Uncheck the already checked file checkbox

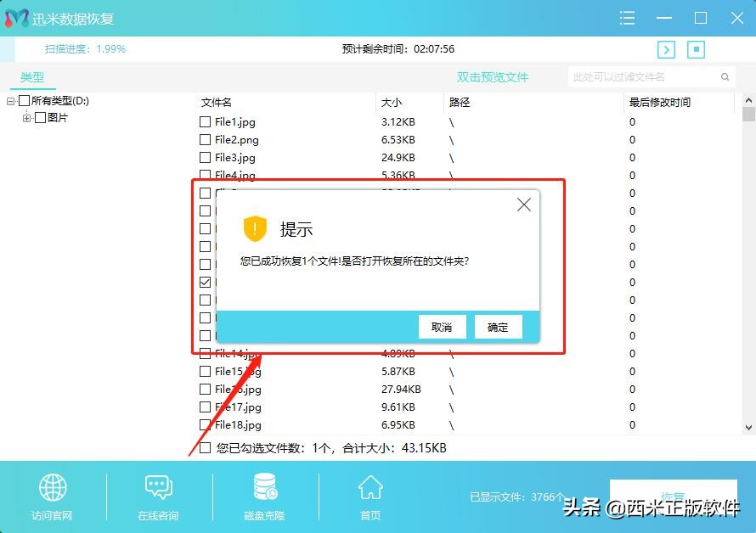tap(205, 283)
